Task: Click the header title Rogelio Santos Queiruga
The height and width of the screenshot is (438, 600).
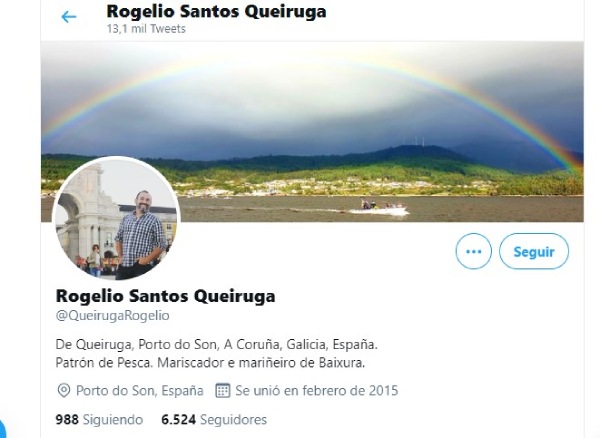Action: pyautogui.click(x=216, y=11)
